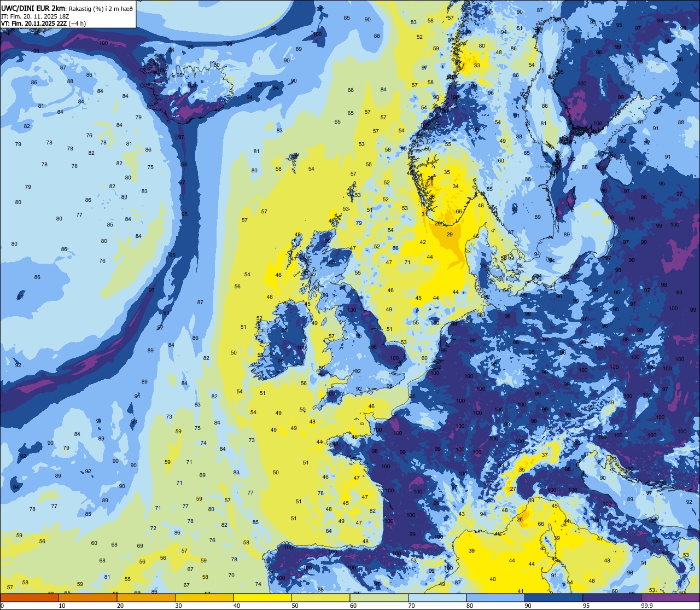Click the legend tick label 20
The image size is (700, 610).
(x=120, y=606)
